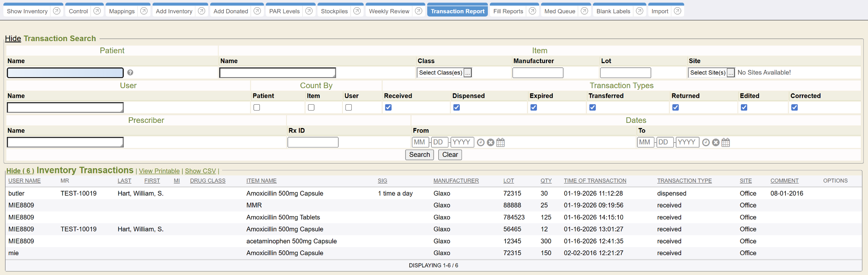
Task: Click the pop-out icon beside Med Queue tab
Action: 584,11
